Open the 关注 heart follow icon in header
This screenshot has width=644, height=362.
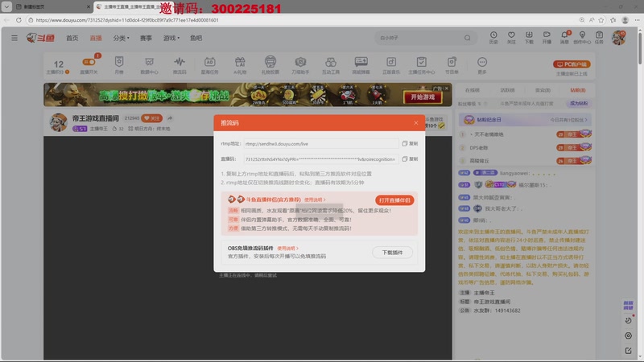coord(511,38)
